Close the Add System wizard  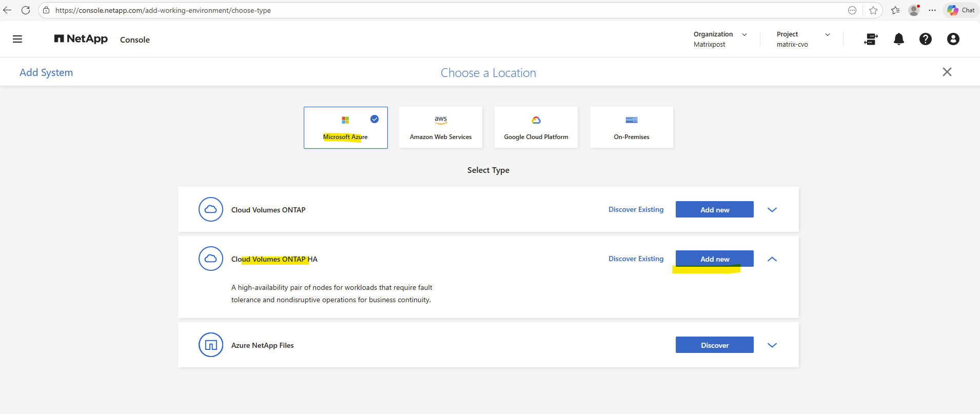click(x=947, y=72)
